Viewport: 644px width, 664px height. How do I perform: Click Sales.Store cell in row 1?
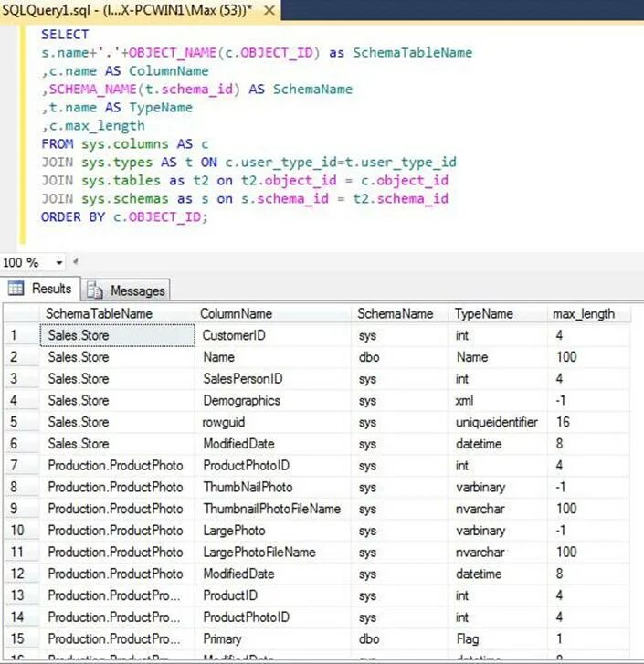point(117,335)
